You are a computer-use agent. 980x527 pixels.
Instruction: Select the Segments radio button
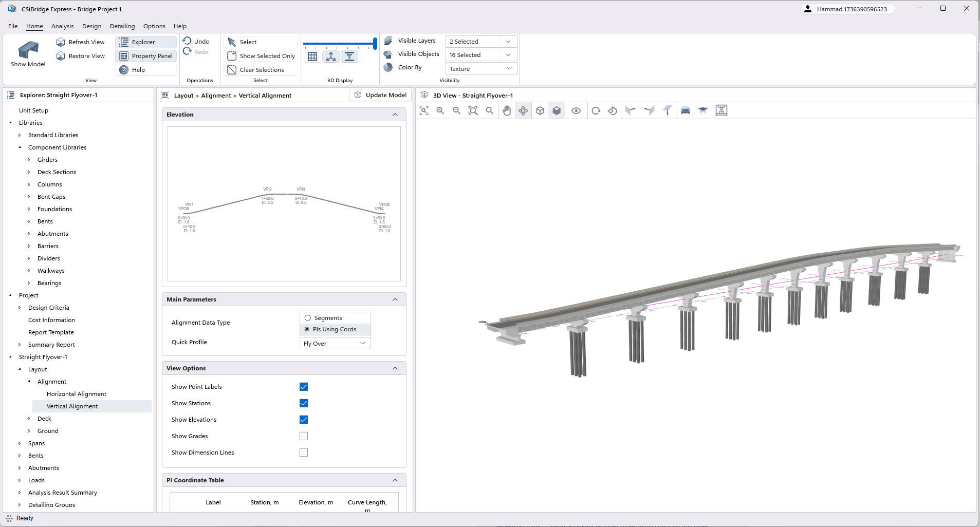[308, 318]
